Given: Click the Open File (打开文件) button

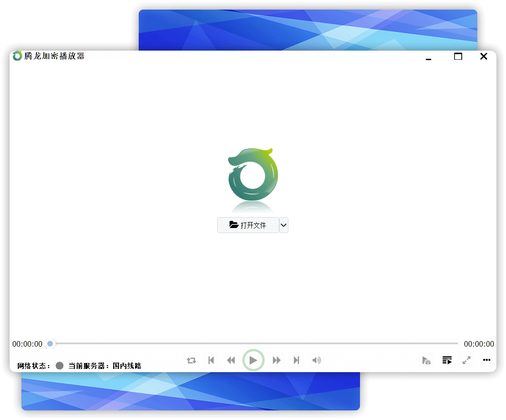Looking at the screenshot, I should (x=248, y=225).
